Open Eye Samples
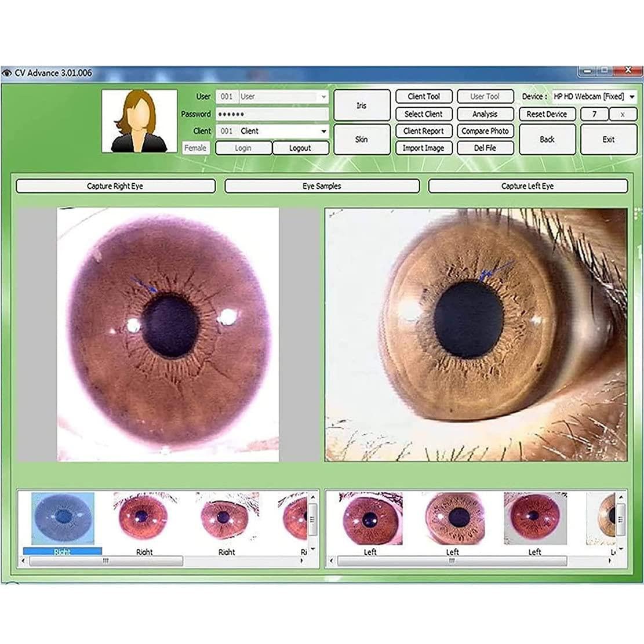The width and height of the screenshot is (644, 644). tap(322, 186)
